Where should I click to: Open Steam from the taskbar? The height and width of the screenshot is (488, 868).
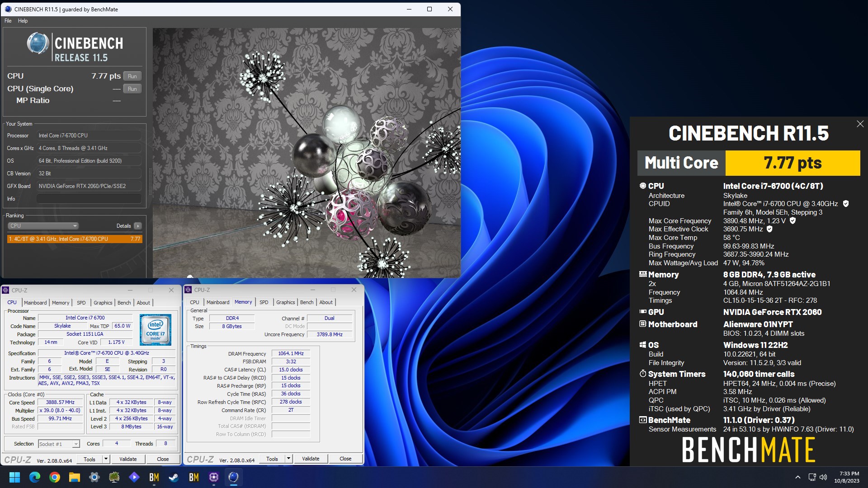[x=174, y=477]
